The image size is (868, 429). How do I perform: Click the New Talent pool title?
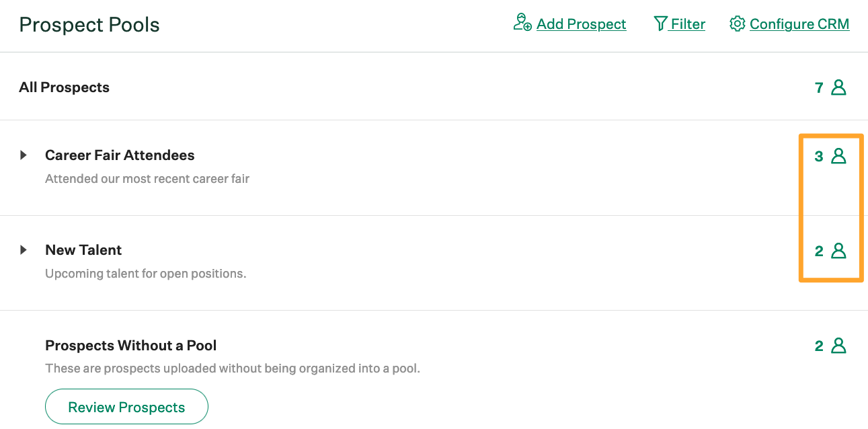(83, 249)
